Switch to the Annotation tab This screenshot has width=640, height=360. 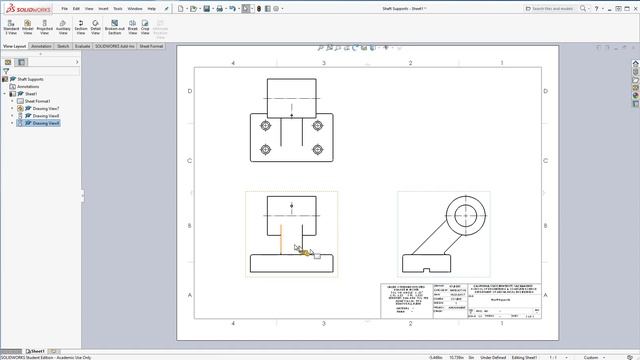(41, 46)
